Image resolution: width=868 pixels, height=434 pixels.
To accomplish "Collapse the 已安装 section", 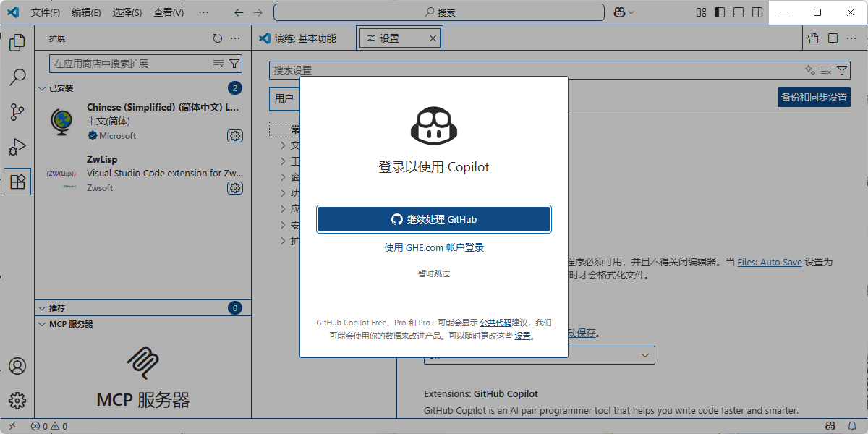I will [142, 88].
